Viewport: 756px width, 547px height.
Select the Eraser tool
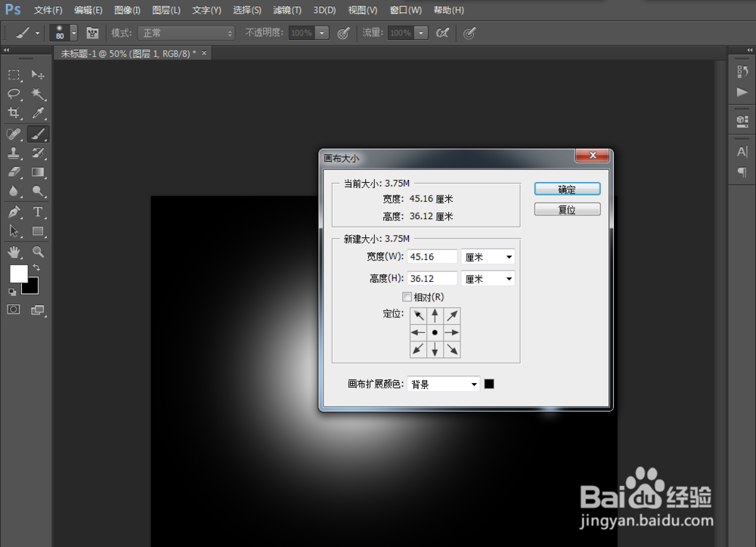click(x=14, y=172)
